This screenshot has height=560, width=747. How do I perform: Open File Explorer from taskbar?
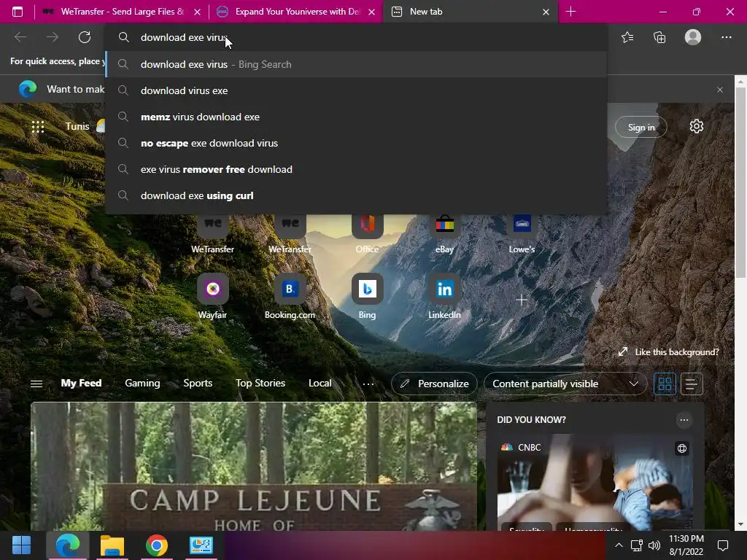tap(112, 545)
